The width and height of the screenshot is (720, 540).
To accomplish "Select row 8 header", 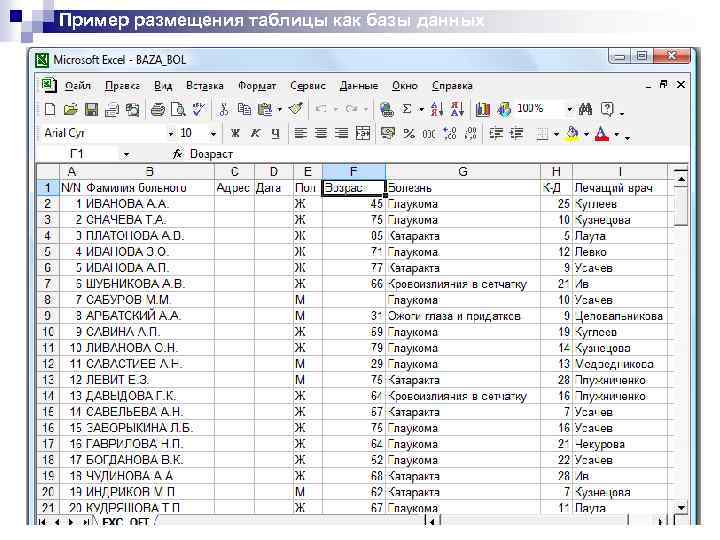I will coord(48,300).
